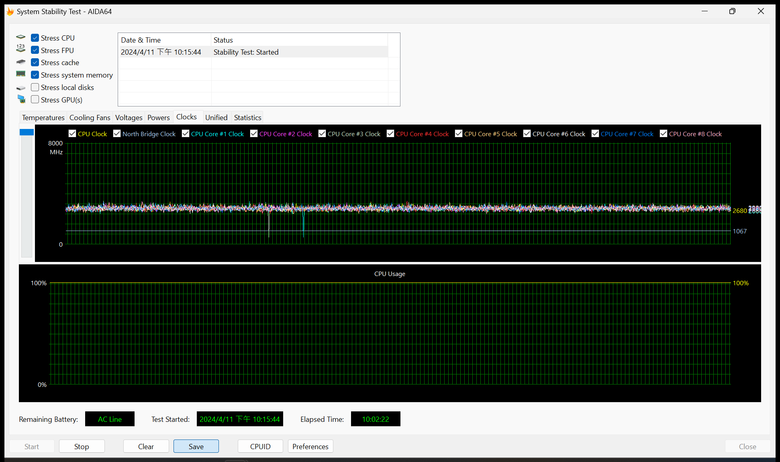
Task: Click the Date & Time column header
Action: pos(165,40)
